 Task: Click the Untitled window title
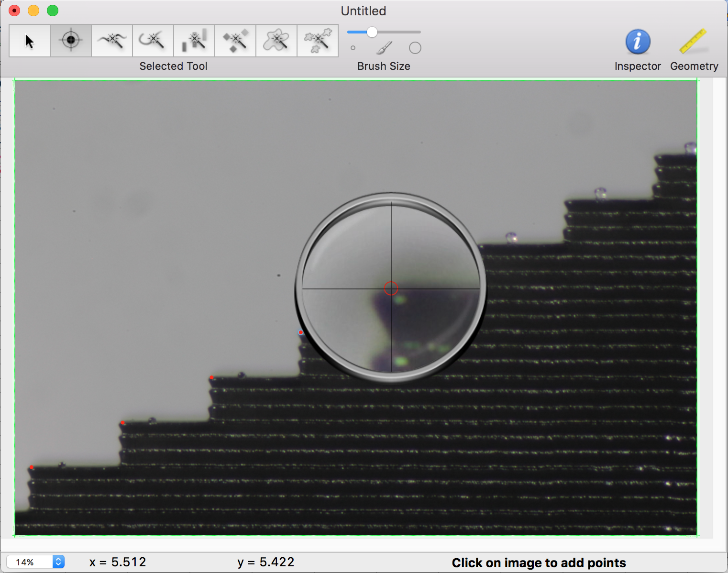pyautogui.click(x=364, y=11)
